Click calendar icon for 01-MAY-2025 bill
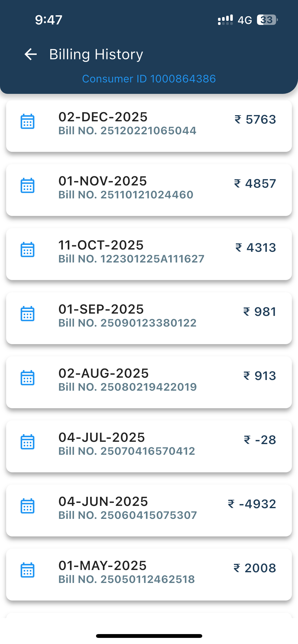 pyautogui.click(x=28, y=570)
